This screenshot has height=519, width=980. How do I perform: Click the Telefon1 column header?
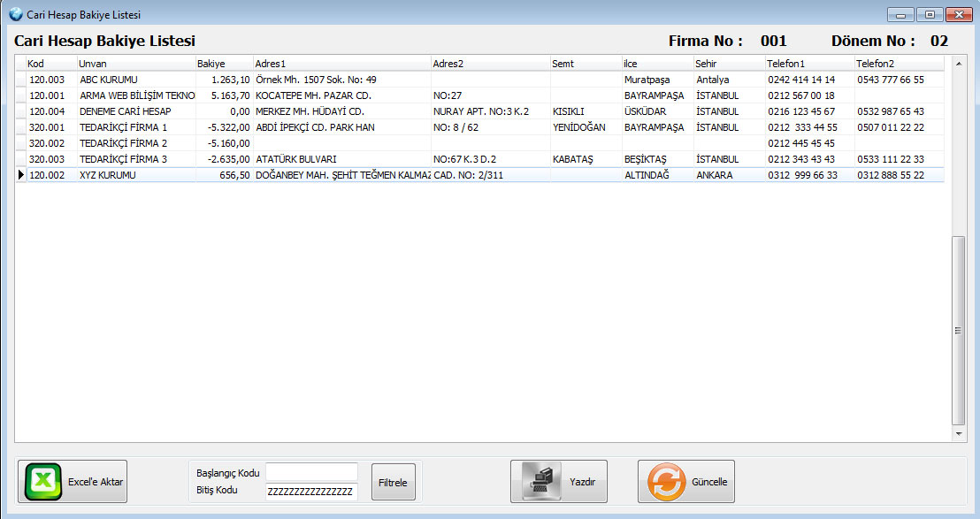click(x=810, y=64)
